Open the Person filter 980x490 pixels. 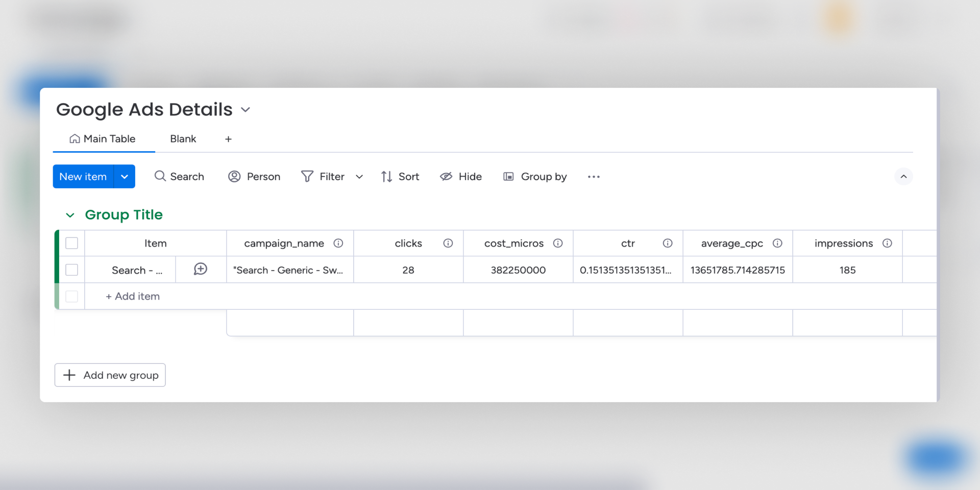tap(254, 177)
